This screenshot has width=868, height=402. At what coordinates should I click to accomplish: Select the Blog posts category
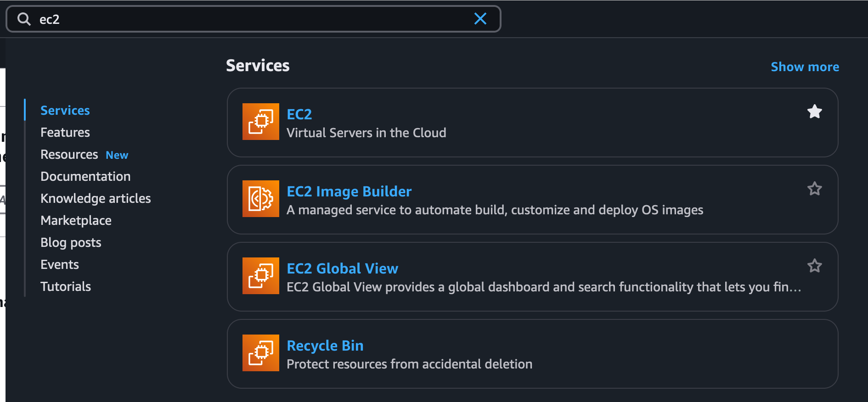pyautogui.click(x=71, y=243)
